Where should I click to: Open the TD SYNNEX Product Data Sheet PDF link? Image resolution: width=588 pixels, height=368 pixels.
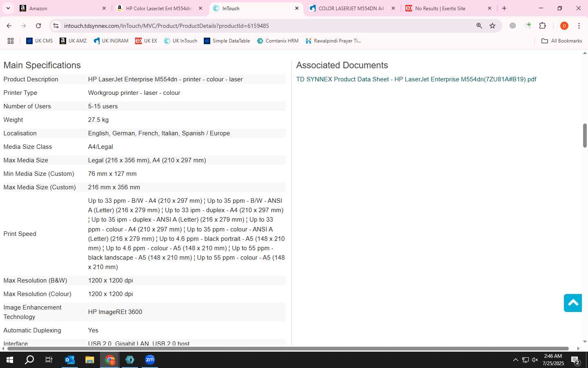416,79
